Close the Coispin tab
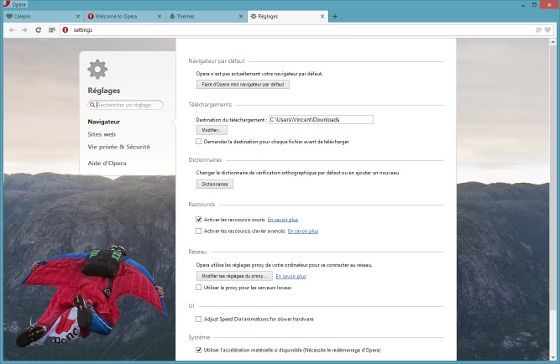 coord(78,16)
